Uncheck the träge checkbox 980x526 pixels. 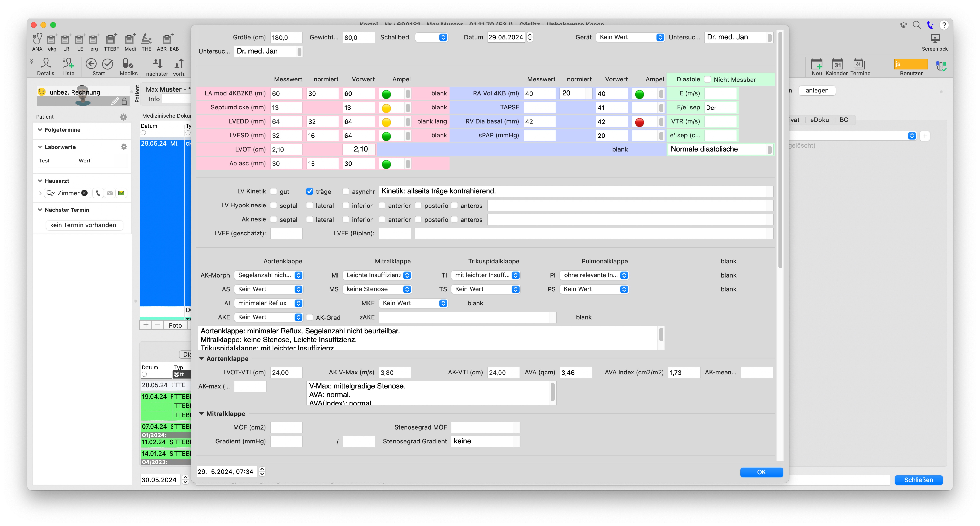point(310,191)
